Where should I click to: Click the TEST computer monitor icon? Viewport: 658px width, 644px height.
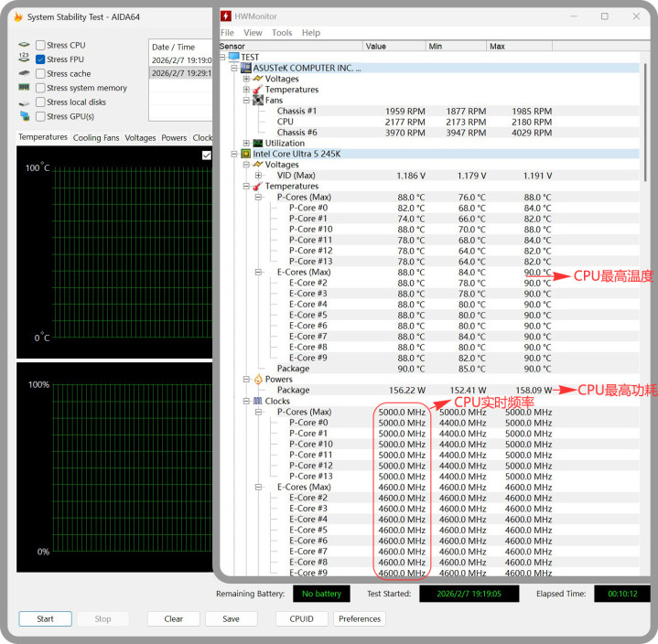[x=233, y=57]
